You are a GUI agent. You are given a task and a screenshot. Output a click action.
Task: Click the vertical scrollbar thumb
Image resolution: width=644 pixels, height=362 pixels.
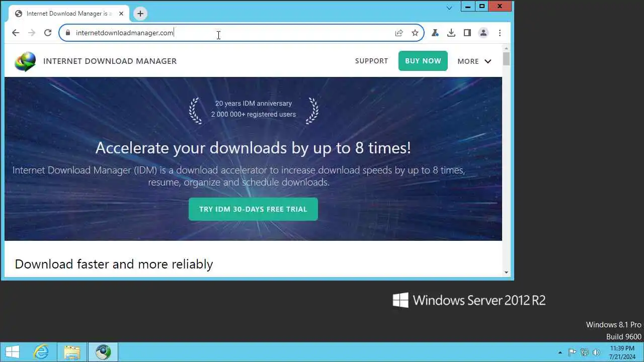pos(506,58)
